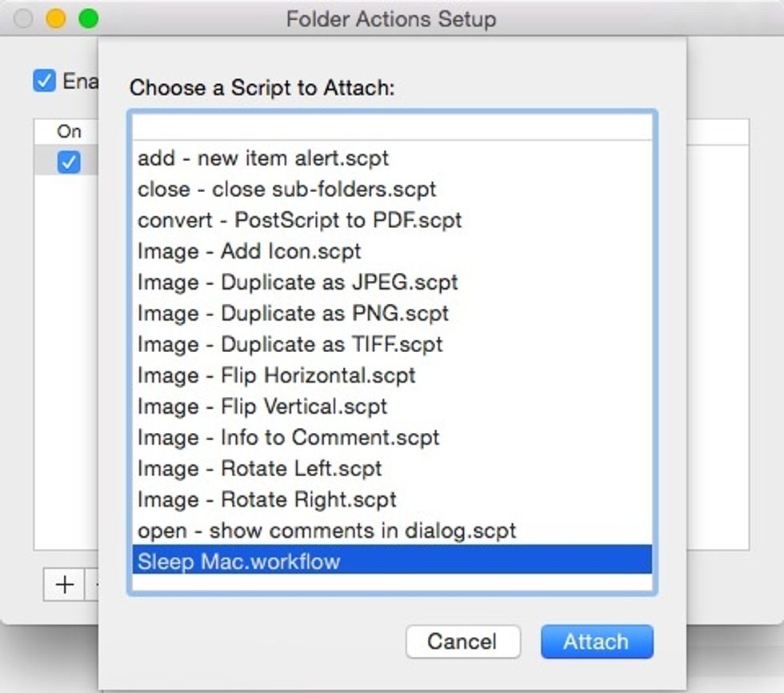Image resolution: width=784 pixels, height=693 pixels.
Task: Toggle the On checkbox for the attached folder
Action: click(x=69, y=163)
